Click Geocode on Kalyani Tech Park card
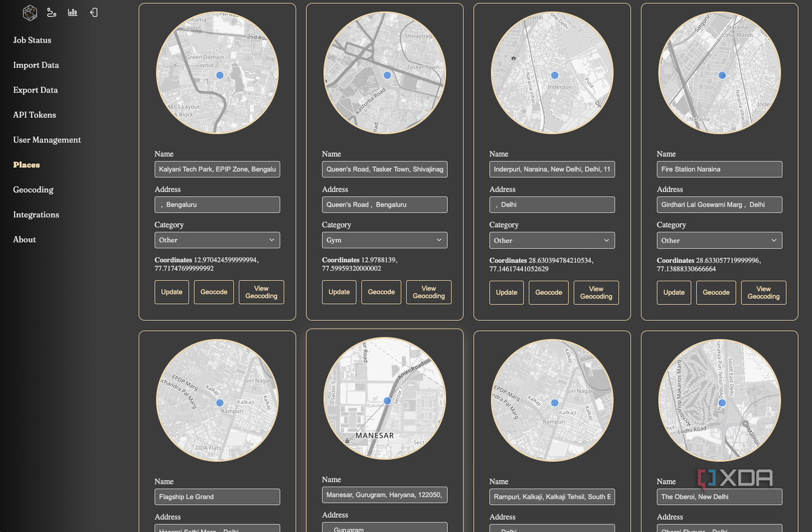The width and height of the screenshot is (812, 532). click(x=214, y=292)
